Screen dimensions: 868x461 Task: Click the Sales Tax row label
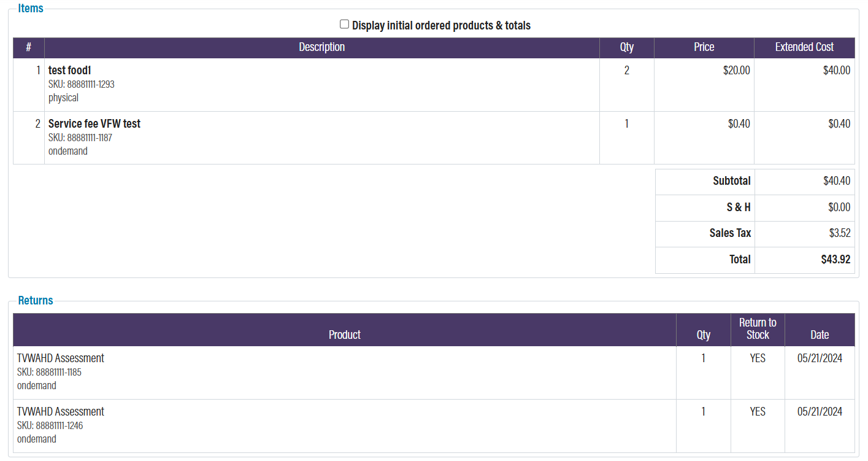pyautogui.click(x=729, y=233)
